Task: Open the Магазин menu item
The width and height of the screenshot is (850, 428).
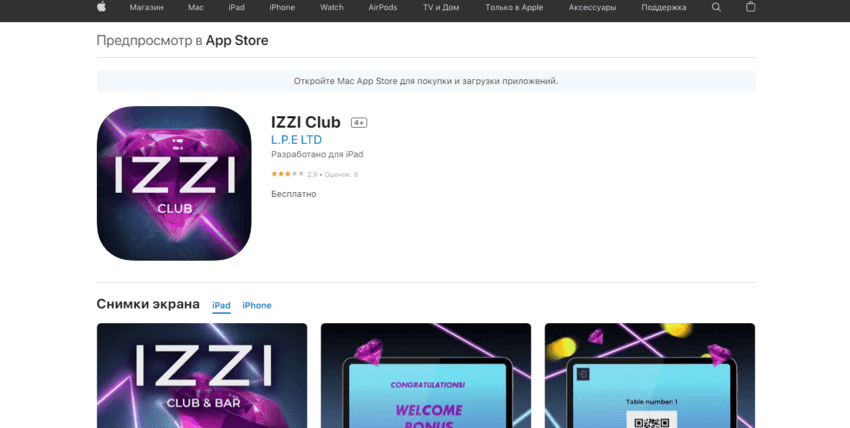Action: click(x=146, y=8)
